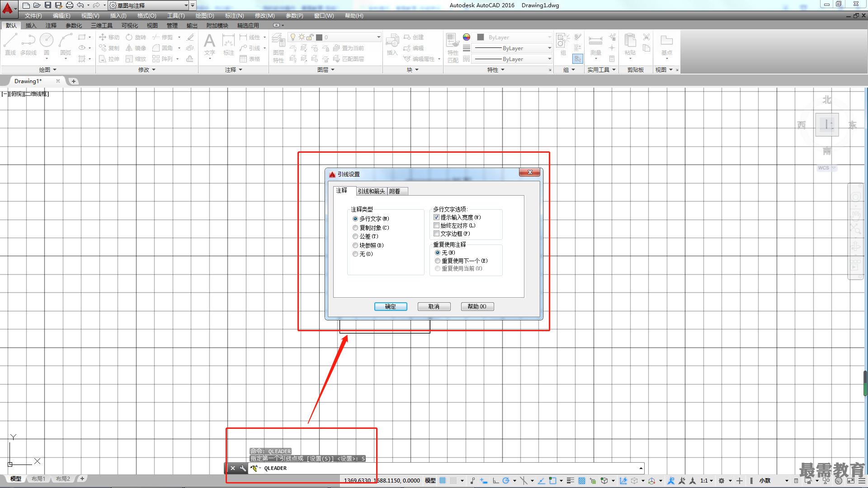868x488 pixels.
Task: Click the Fillet (圆角) tool
Action: [163, 48]
